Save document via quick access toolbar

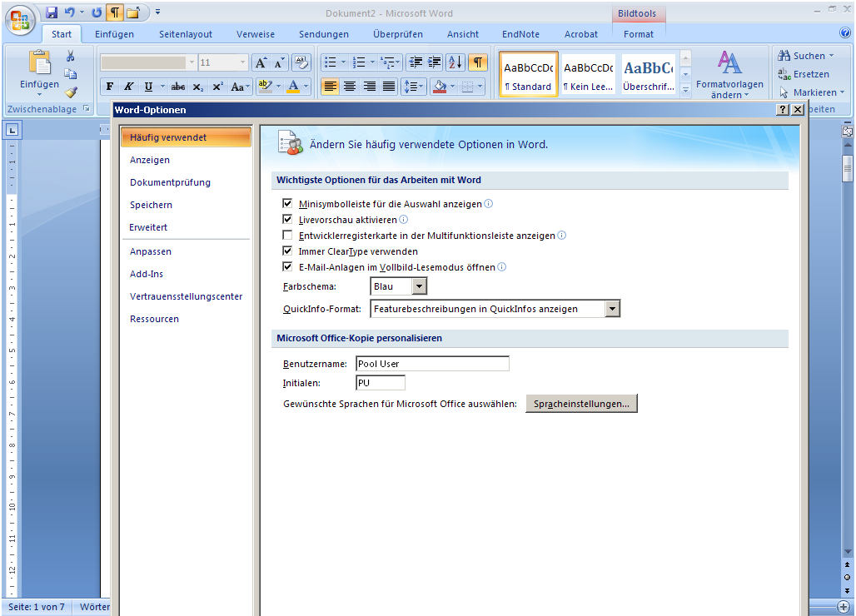coord(52,12)
